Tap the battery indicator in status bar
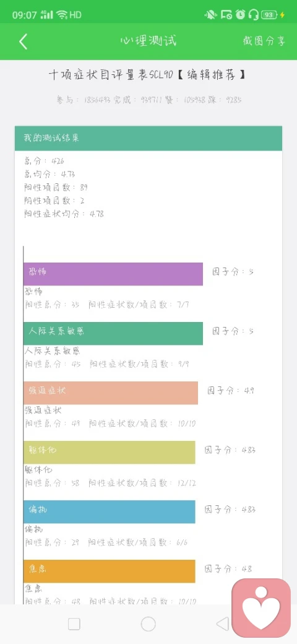297x644 pixels. point(273,15)
